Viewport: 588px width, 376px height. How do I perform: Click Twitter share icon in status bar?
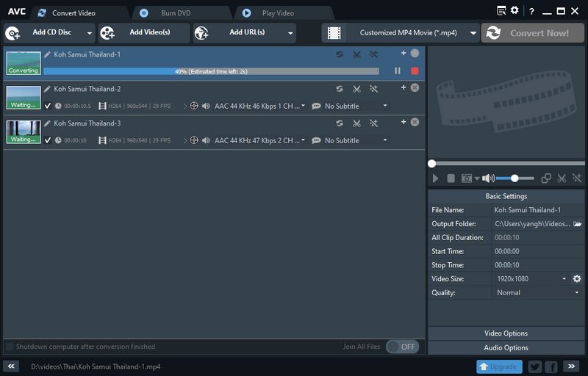point(534,366)
